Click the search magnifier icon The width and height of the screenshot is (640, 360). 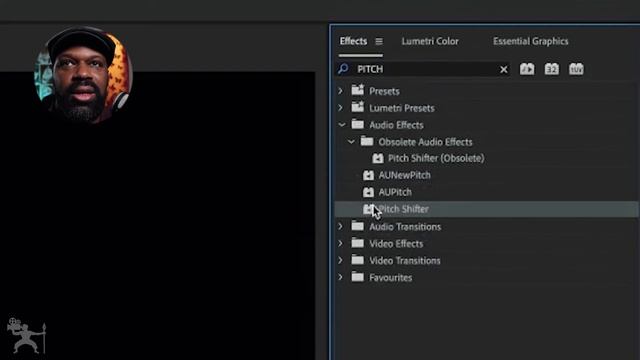coord(343,69)
